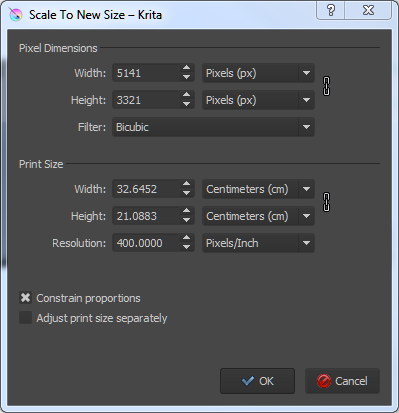The width and height of the screenshot is (399, 413).
Task: Click the Resolution: label
Action: 79,243
